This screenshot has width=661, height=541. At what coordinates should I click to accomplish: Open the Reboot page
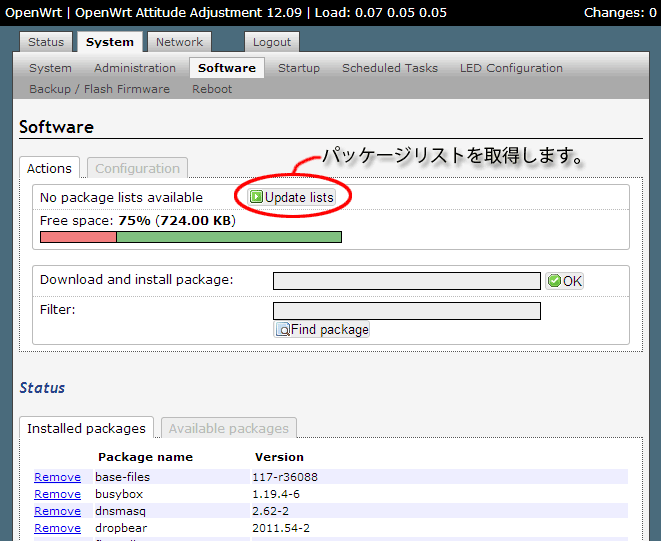point(212,89)
